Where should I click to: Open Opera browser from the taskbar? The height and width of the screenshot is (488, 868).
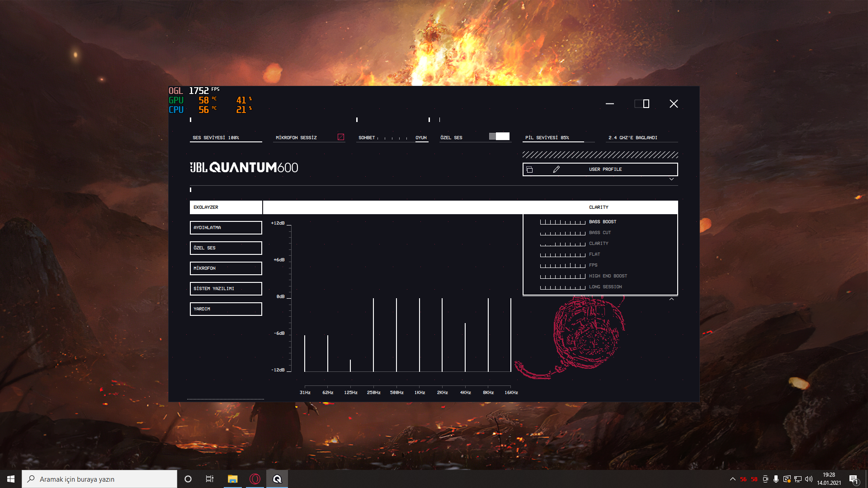click(255, 479)
